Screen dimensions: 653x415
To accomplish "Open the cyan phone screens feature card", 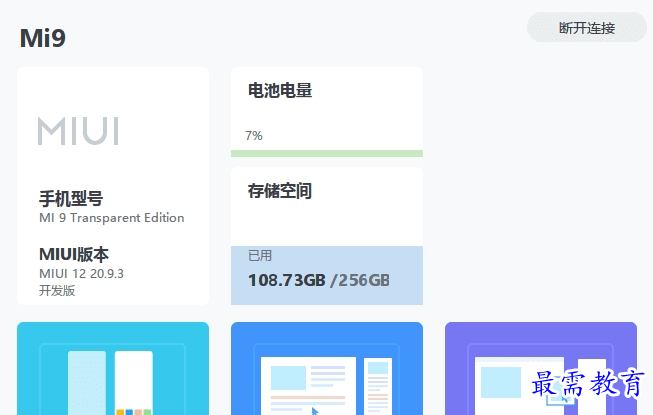I will pyautogui.click(x=113, y=368).
